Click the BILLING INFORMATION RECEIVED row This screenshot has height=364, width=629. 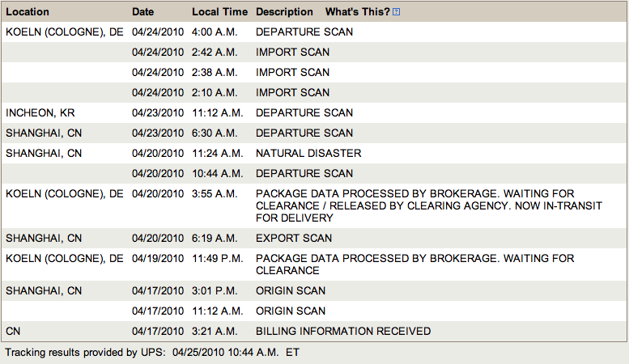click(314, 331)
